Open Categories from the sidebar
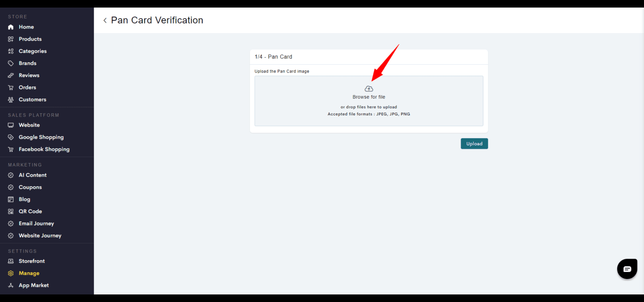 (x=33, y=51)
